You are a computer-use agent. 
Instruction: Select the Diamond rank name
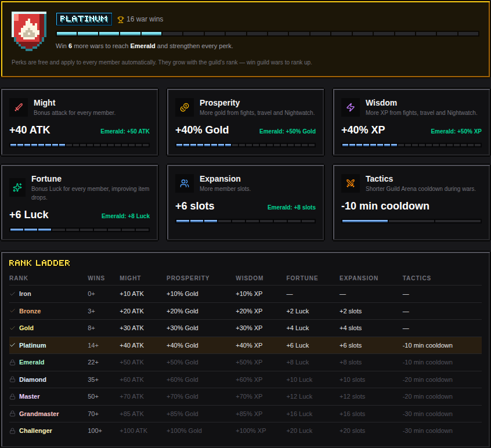33,380
